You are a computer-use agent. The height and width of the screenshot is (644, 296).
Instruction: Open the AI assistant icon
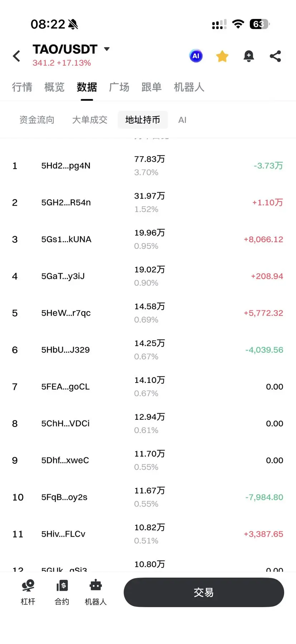coord(196,56)
